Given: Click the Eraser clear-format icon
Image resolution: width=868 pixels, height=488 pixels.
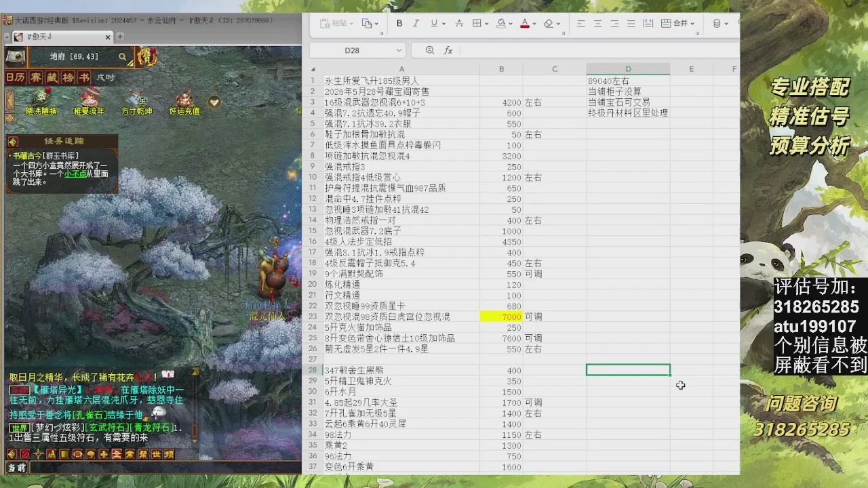Looking at the screenshot, I should tap(549, 23).
